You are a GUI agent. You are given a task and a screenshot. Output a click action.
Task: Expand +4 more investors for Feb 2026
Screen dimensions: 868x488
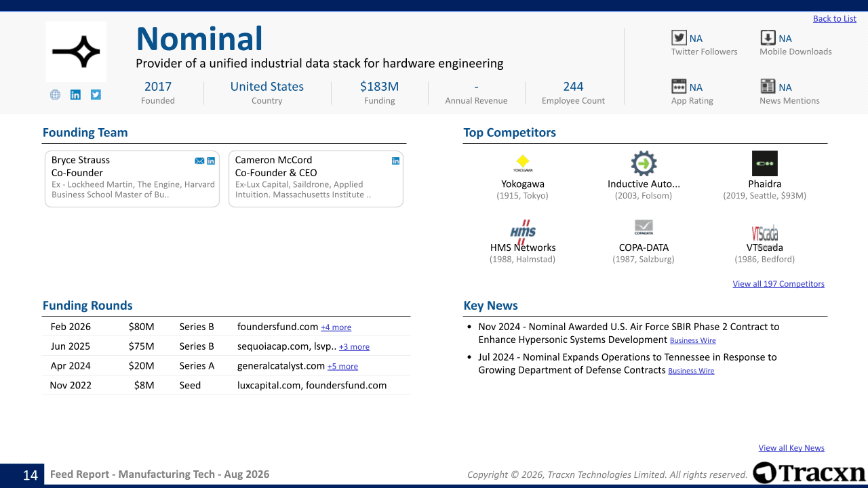coord(336,327)
